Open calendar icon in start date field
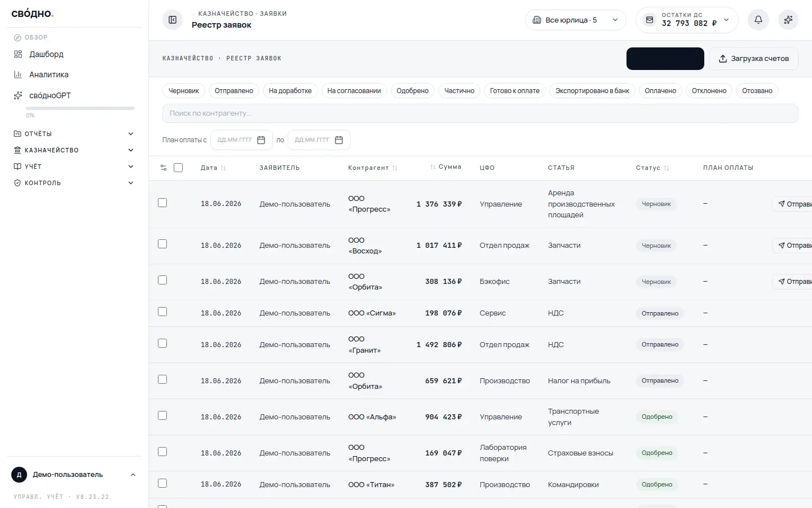 261,140
